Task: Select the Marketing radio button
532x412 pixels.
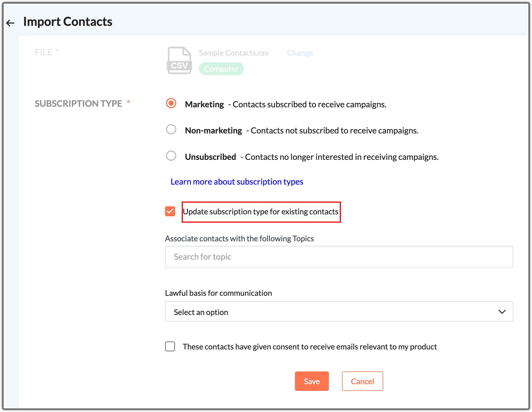Action: pyautogui.click(x=171, y=103)
